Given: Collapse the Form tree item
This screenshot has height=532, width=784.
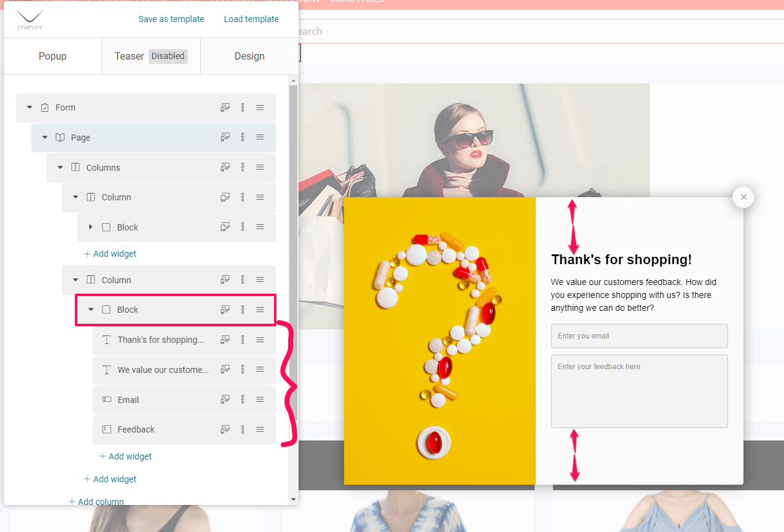Looking at the screenshot, I should coord(29,107).
